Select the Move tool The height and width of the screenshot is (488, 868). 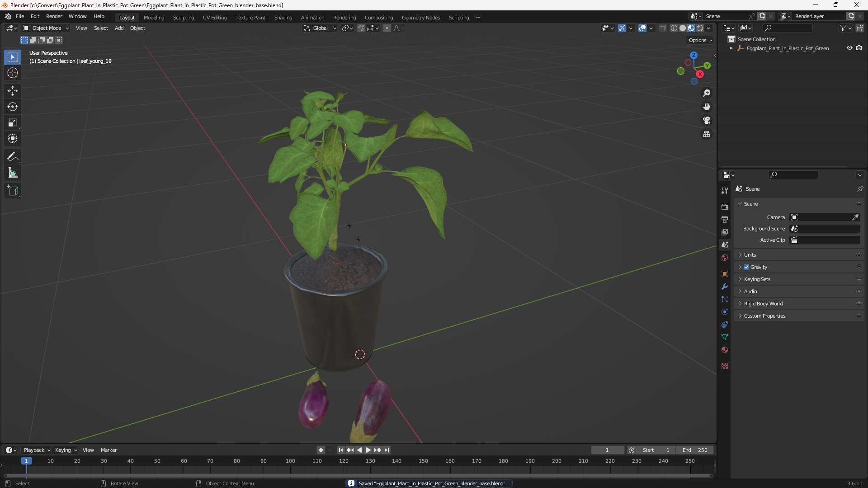13,91
